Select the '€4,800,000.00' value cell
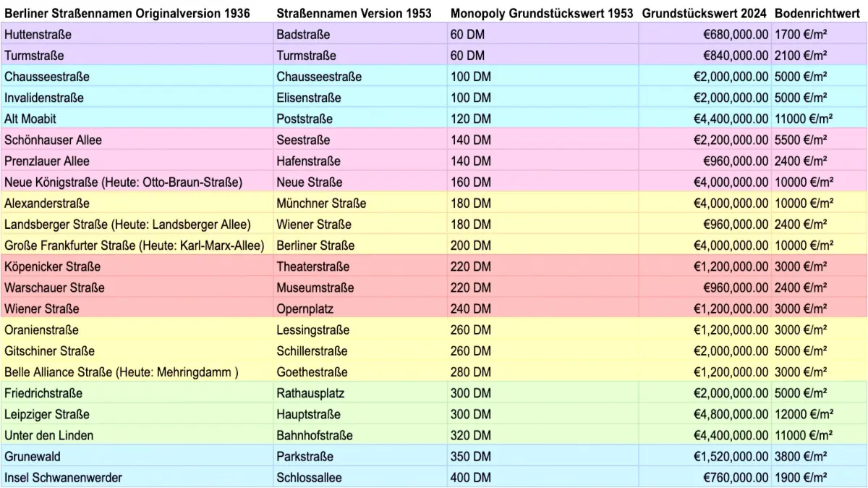 (x=731, y=414)
